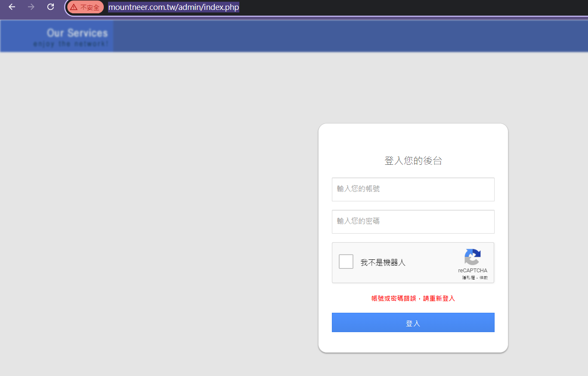Image resolution: width=588 pixels, height=376 pixels.
Task: Open the 不安全 site security warning
Action: (x=85, y=7)
